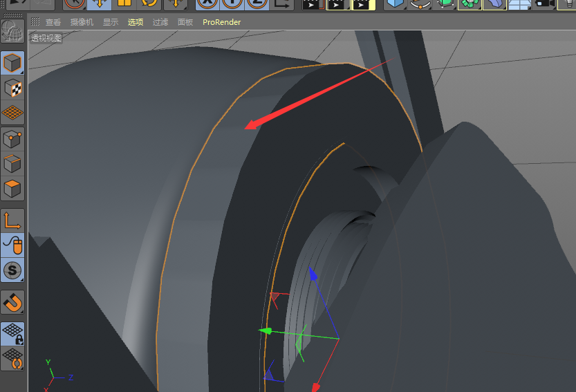Toggle Enable Snap magnet icon
The image size is (576, 392).
pos(12,302)
